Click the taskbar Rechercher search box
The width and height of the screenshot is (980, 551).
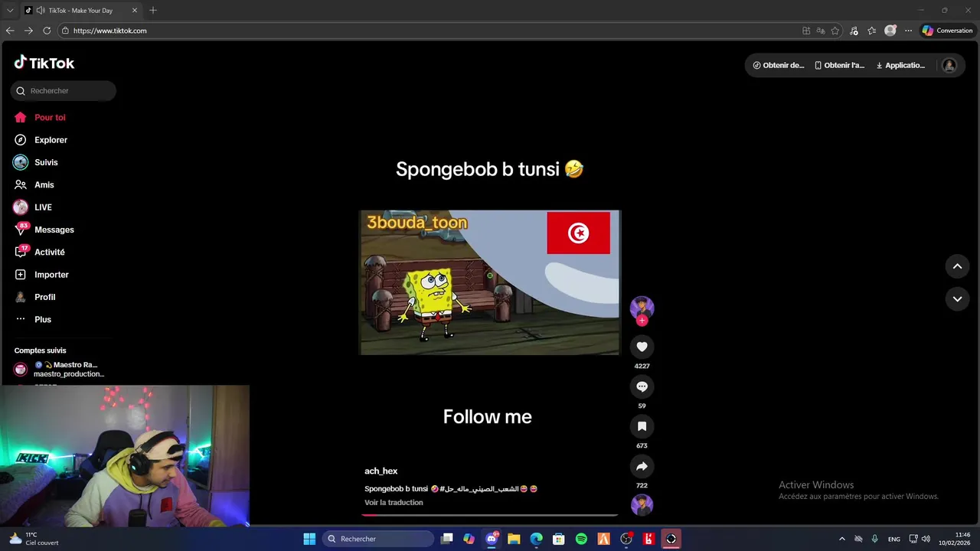[x=378, y=539]
